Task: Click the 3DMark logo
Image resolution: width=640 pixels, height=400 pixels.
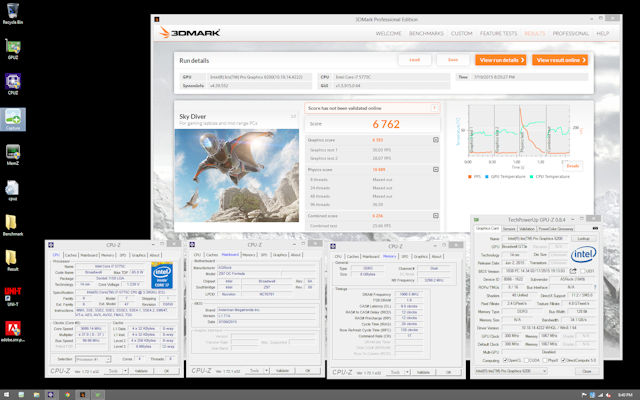Action: pyautogui.click(x=190, y=33)
